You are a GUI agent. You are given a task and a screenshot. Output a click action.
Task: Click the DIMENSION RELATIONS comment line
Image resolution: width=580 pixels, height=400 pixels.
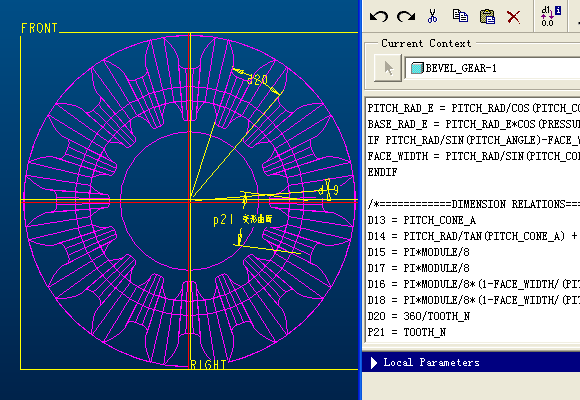point(473,204)
